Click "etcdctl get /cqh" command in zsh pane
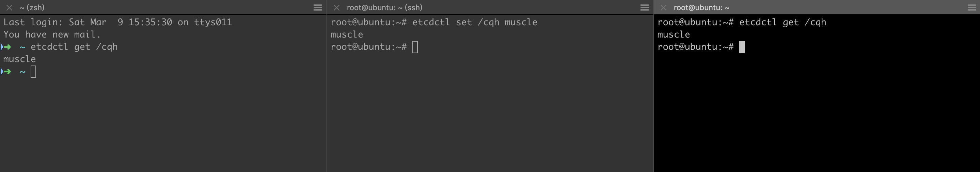The image size is (980, 172). coord(74,47)
